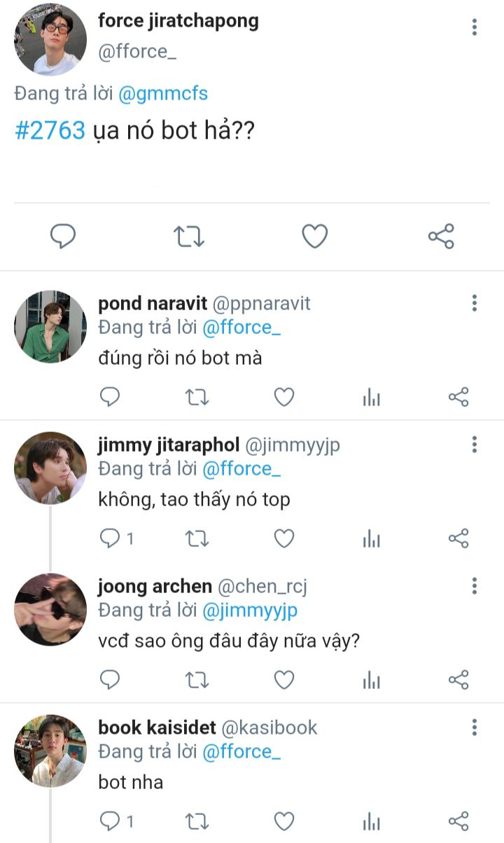Open the #2763 hashtag link
504x843 pixels.
(x=50, y=130)
